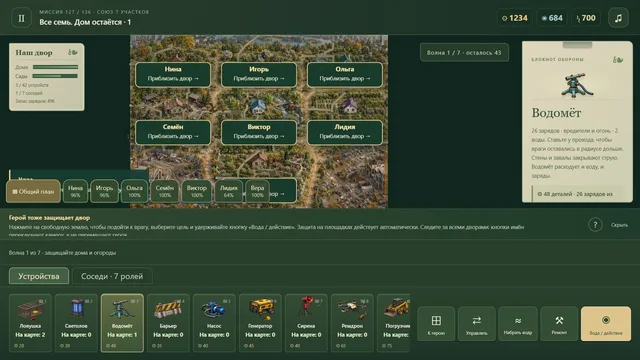
Task: Select the Барьер barrier device card
Action: tap(168, 322)
